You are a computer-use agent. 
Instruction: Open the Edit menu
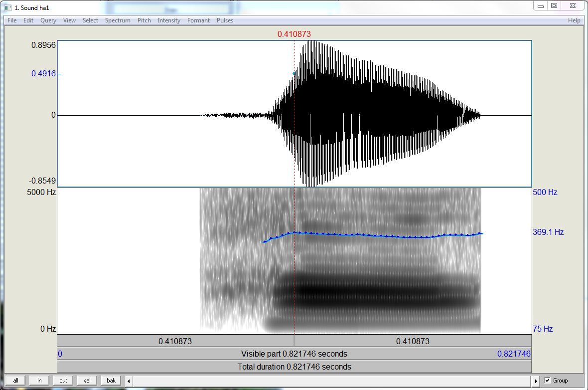pyautogui.click(x=28, y=20)
